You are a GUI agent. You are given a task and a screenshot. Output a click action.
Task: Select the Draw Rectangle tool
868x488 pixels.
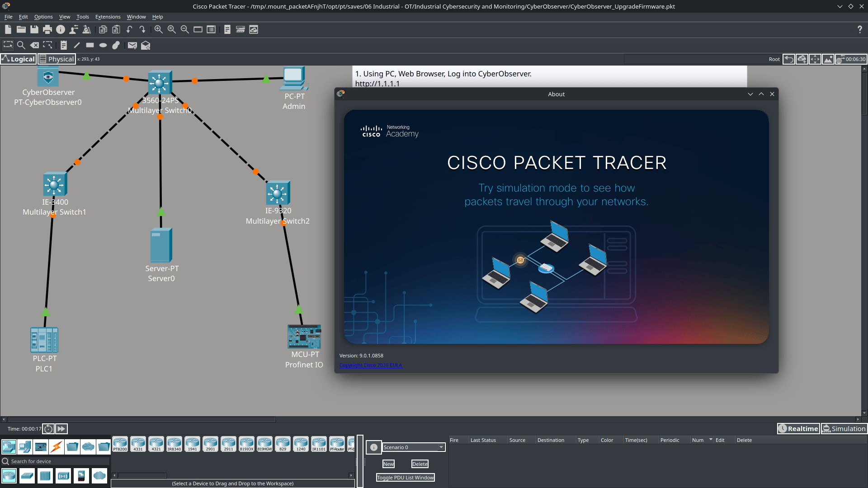click(90, 45)
